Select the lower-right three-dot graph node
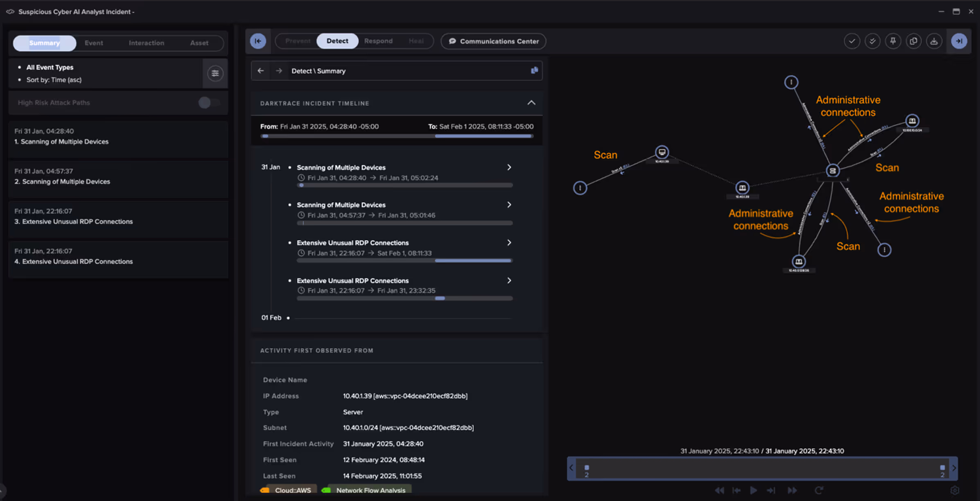The height and width of the screenshot is (501, 980). coord(884,250)
